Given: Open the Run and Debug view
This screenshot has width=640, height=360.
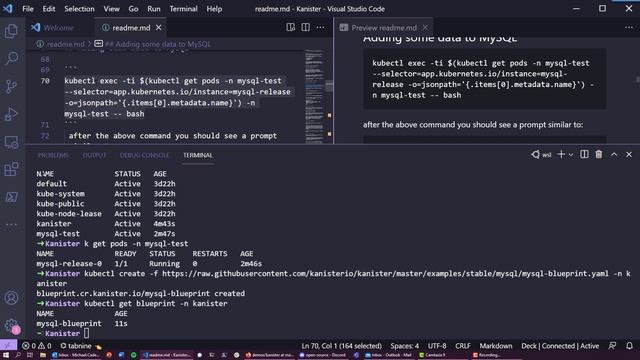Looking at the screenshot, I should pos(11,114).
